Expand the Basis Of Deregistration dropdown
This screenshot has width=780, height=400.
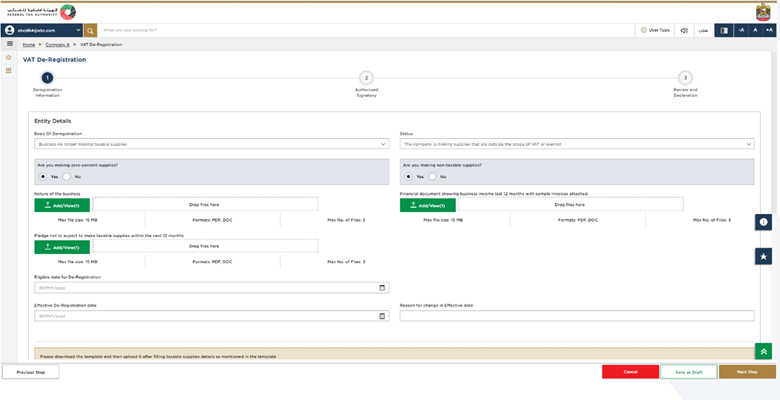click(210, 144)
